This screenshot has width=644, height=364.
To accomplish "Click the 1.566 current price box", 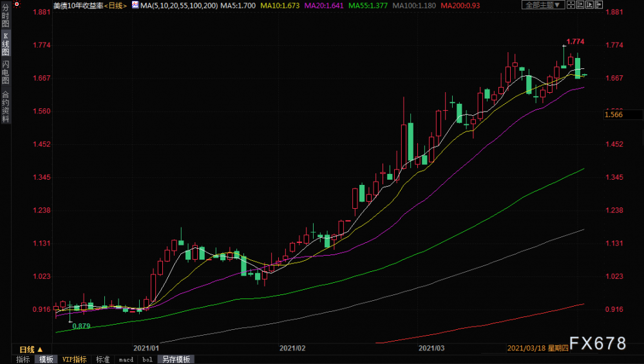I will (x=623, y=115).
